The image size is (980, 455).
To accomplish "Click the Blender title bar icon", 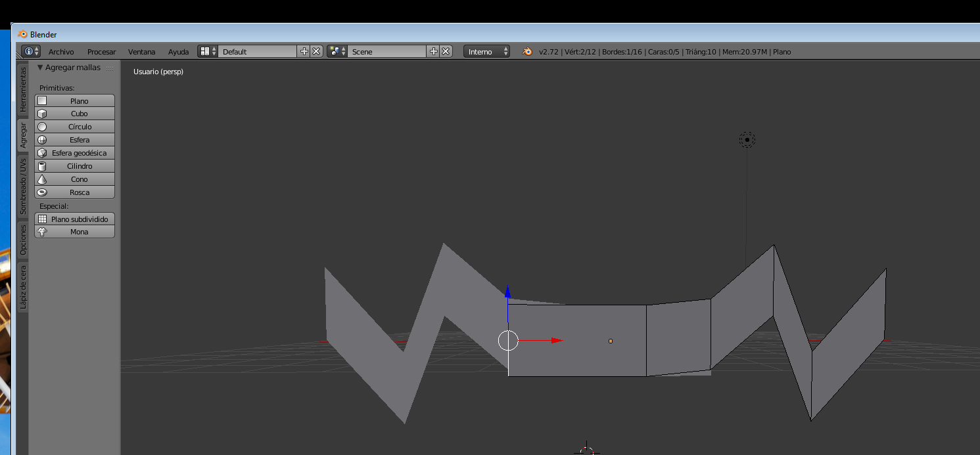I will (23, 34).
